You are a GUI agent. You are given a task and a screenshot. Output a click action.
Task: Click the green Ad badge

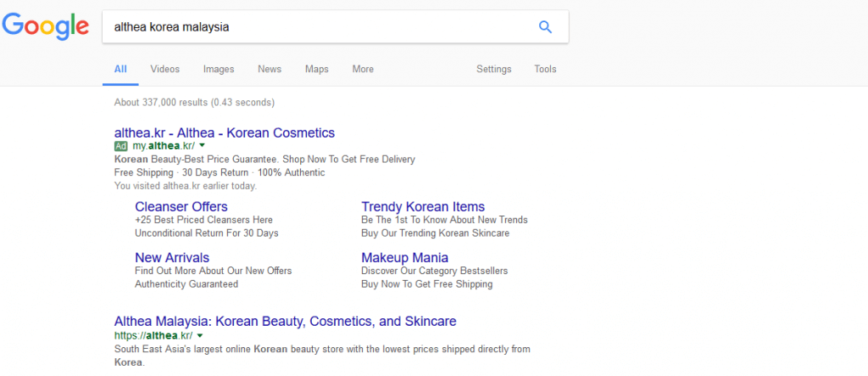tap(120, 146)
